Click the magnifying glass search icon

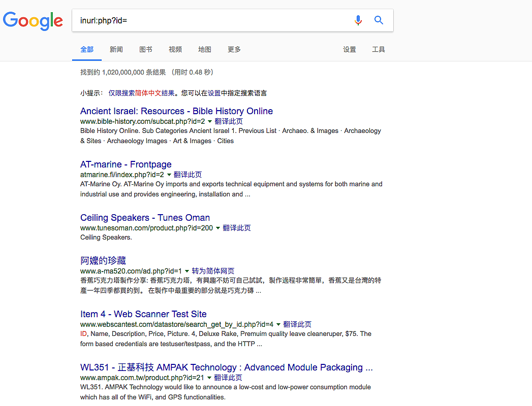[379, 20]
